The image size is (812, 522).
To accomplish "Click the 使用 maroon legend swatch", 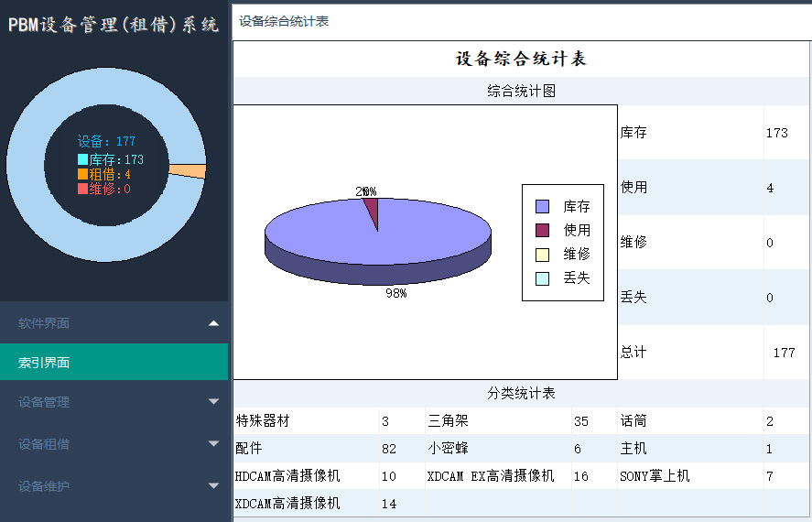I will tap(542, 231).
